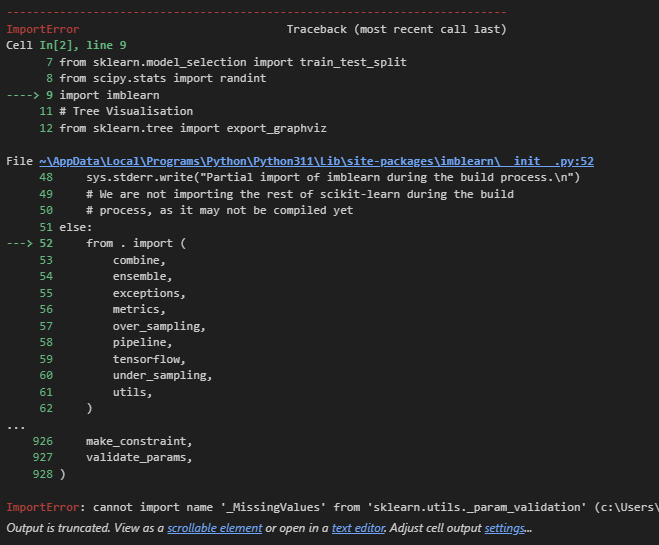The width and height of the screenshot is (659, 545).
Task: Click the 'Cell In[2], line 9' text
Action: click(66, 45)
